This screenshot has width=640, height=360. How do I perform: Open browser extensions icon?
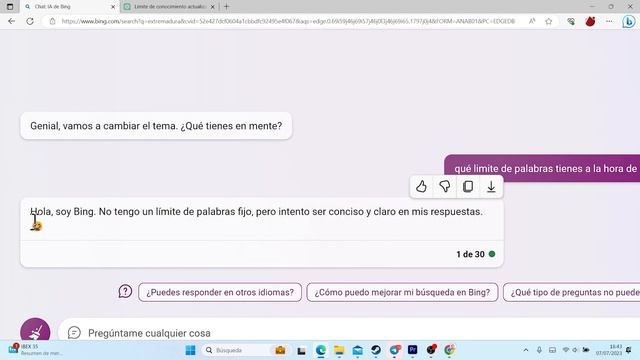pyautogui.click(x=571, y=21)
